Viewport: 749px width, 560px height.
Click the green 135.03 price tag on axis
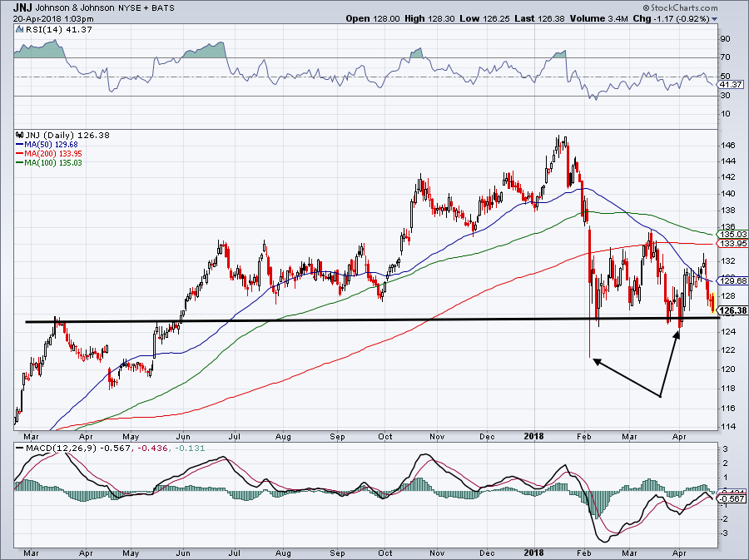tap(733, 235)
